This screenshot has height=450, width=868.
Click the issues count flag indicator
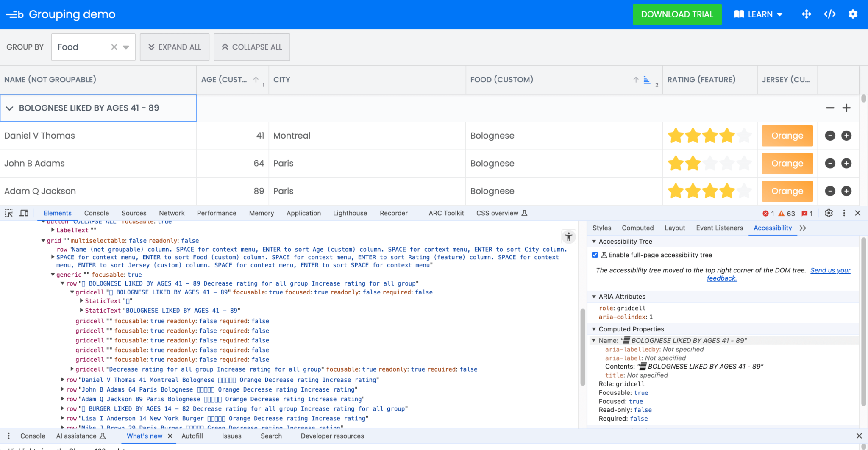(x=807, y=214)
